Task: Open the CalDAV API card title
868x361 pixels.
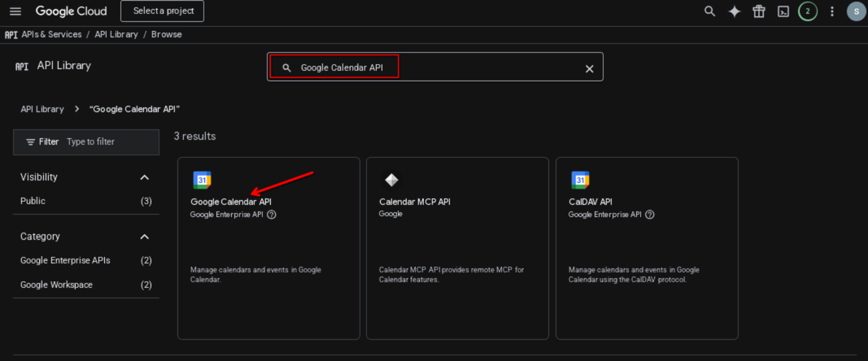Action: coord(590,202)
